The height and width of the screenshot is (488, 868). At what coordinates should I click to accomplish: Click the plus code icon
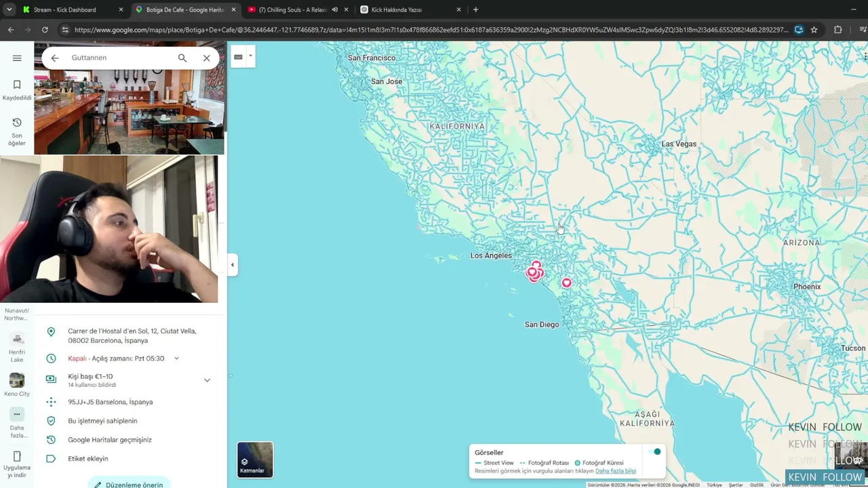coord(51,402)
